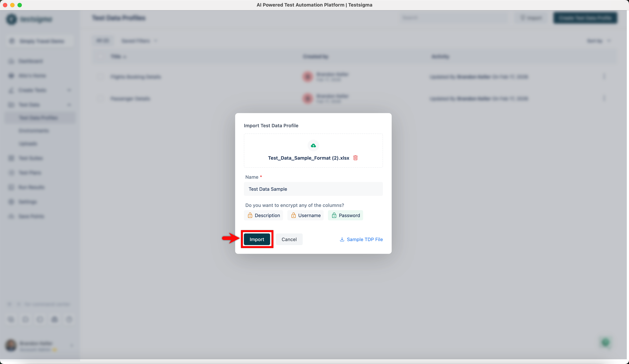Expand the Create Tests sidebar chevron
Image resolution: width=629 pixels, height=364 pixels.
tap(69, 90)
